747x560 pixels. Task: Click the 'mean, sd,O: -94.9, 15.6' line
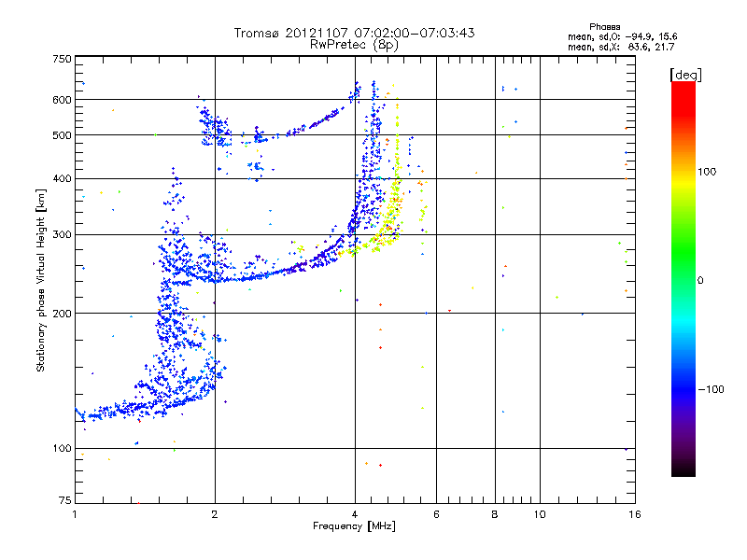click(622, 36)
